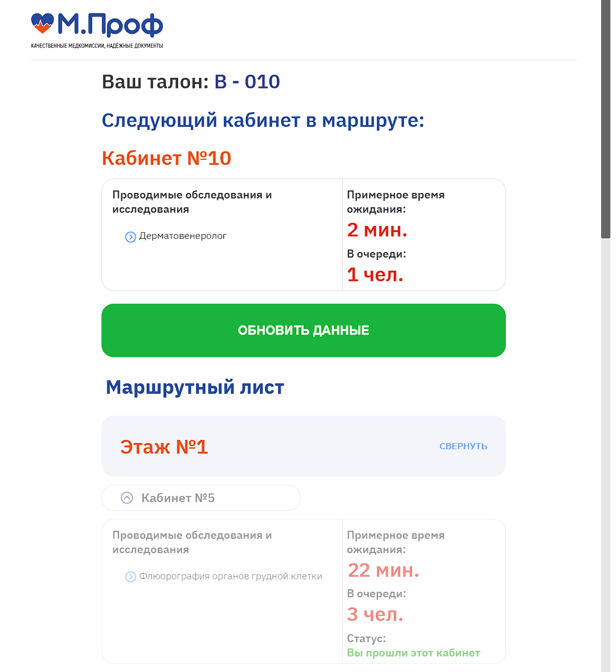Click the 22 мин. waiting time value
Screen dimensions: 616x672
click(x=383, y=570)
